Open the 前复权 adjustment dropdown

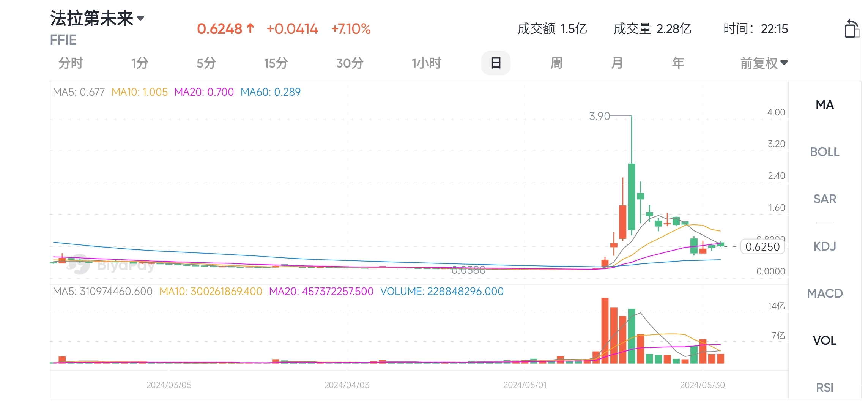764,63
